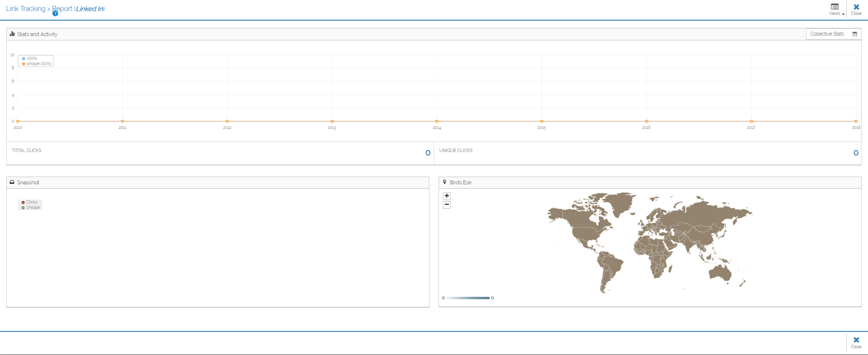Toggle Unique in the Snapshot legend
This screenshot has height=355, width=868.
(x=31, y=207)
